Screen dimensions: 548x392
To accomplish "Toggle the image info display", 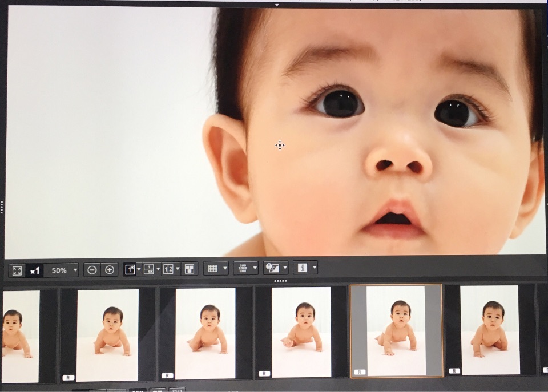I will pyautogui.click(x=302, y=268).
